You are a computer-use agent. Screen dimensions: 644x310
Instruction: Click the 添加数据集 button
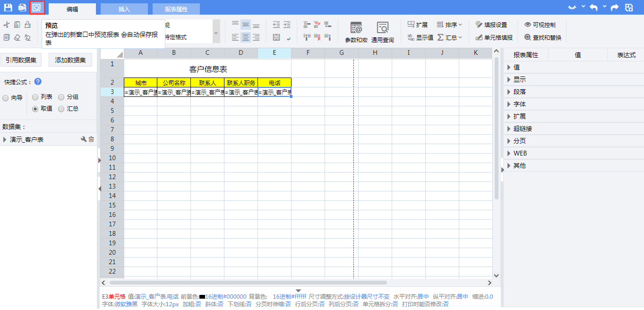[70, 60]
